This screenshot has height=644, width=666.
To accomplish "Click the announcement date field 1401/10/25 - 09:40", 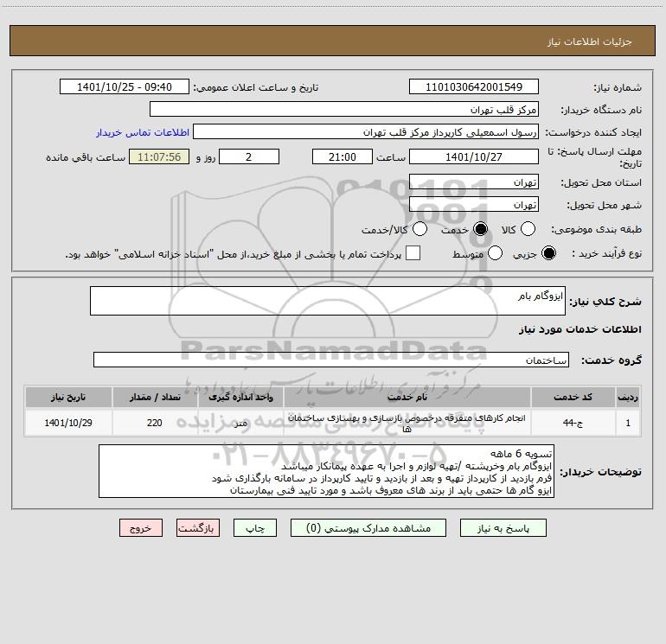I will point(125,86).
